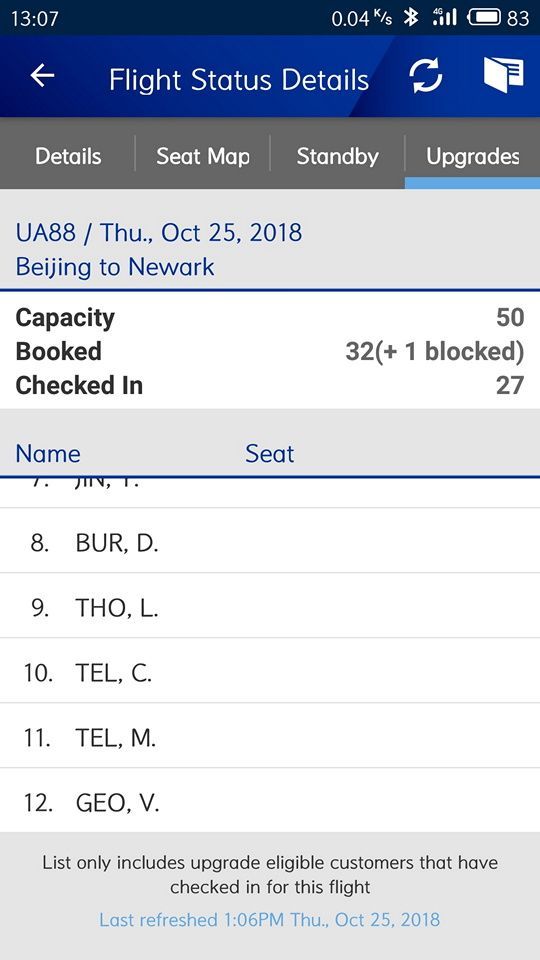
Task: Tap the Beijing to Newark route text
Action: click(x=115, y=267)
